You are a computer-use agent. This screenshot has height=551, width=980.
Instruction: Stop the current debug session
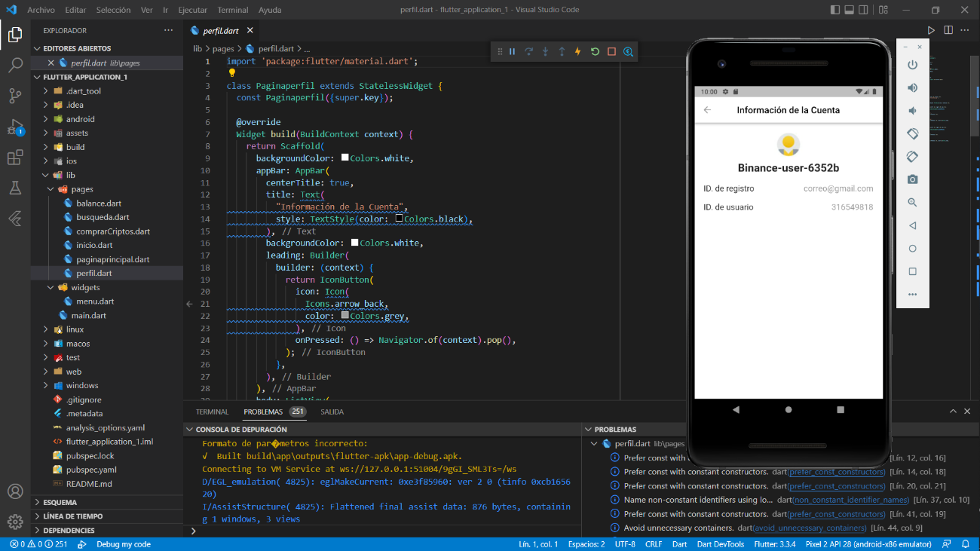click(611, 51)
